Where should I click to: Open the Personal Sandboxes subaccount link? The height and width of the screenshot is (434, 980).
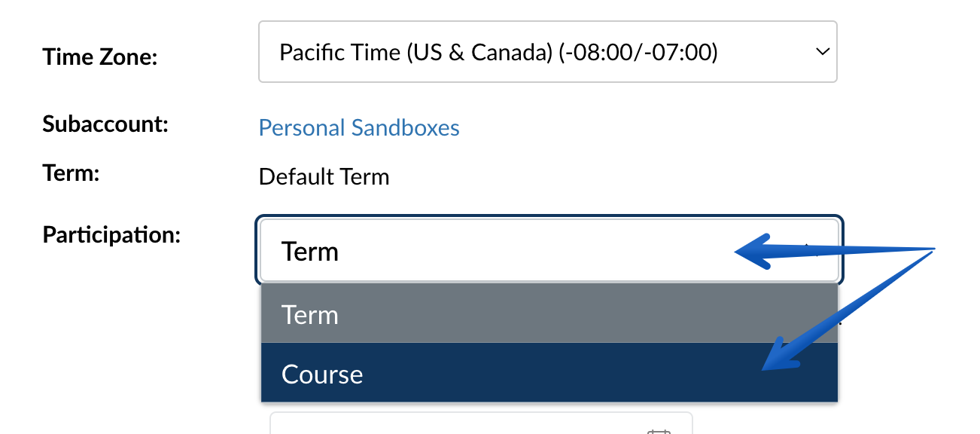pyautogui.click(x=359, y=127)
